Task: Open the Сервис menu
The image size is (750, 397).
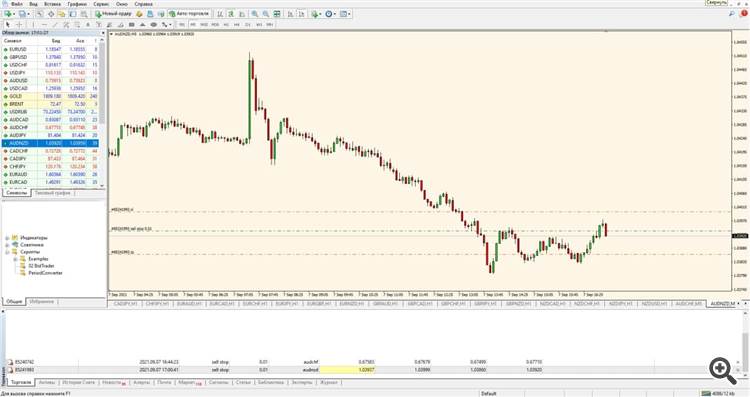Action: [x=101, y=4]
